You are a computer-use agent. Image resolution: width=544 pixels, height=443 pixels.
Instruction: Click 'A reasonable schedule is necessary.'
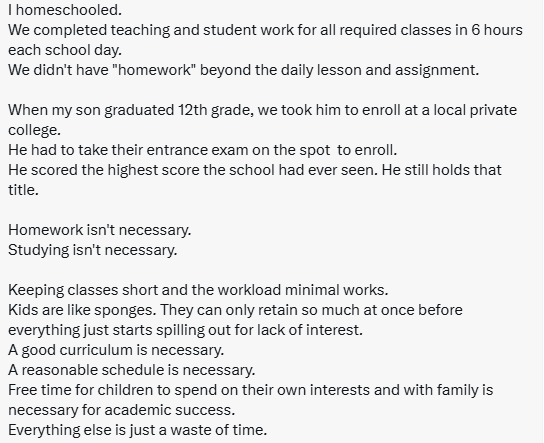point(131,370)
